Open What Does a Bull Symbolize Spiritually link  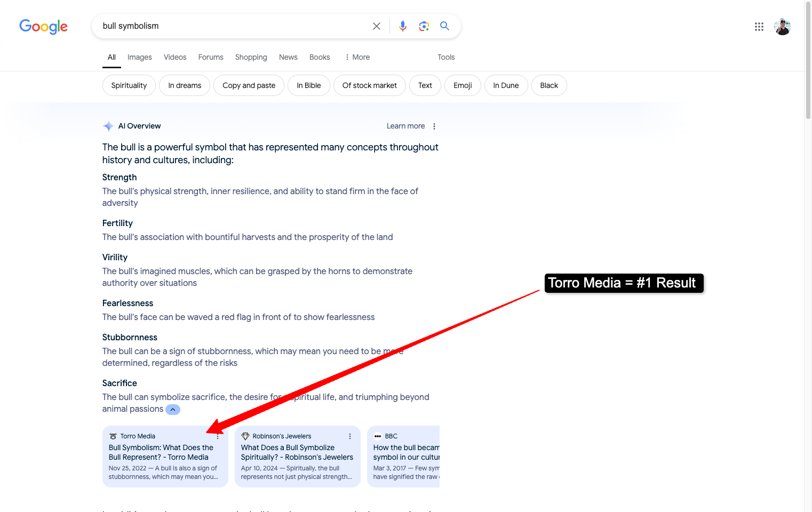(297, 452)
